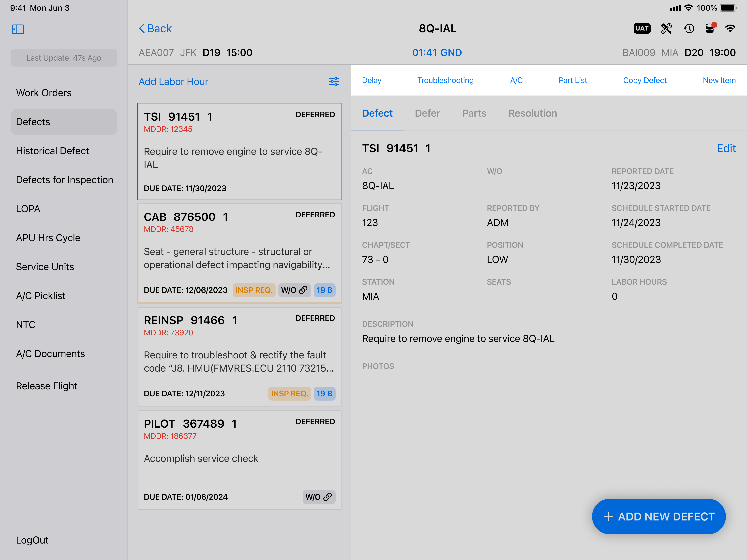Tap the database sync icon with red dot
The height and width of the screenshot is (560, 747).
710,28
